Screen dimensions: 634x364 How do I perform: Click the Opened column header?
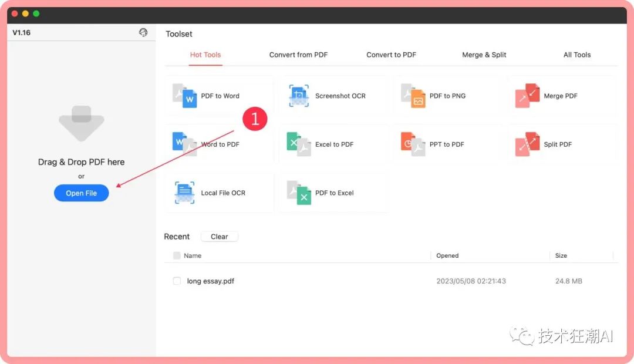tap(447, 255)
